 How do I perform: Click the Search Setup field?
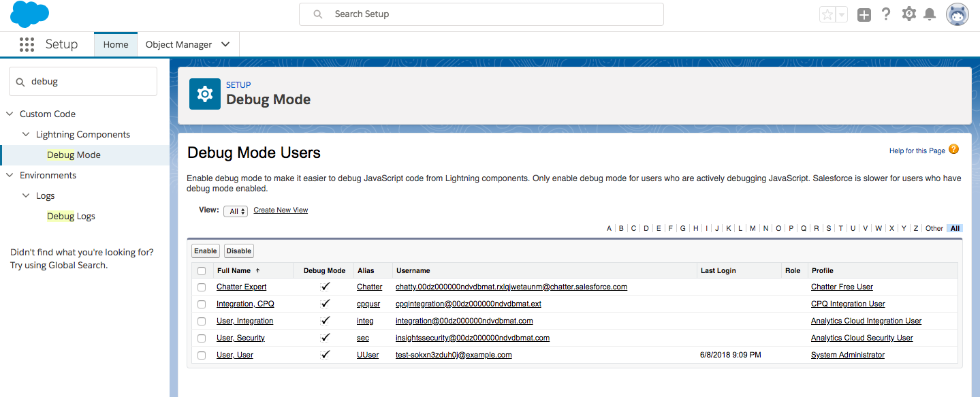pyautogui.click(x=481, y=14)
